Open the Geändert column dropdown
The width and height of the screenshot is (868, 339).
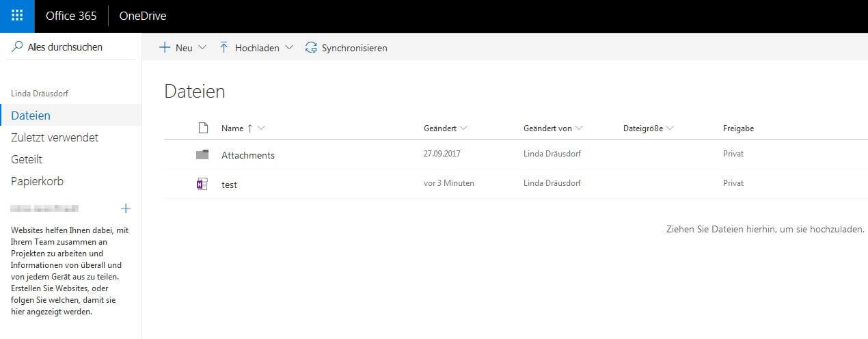pyautogui.click(x=464, y=128)
